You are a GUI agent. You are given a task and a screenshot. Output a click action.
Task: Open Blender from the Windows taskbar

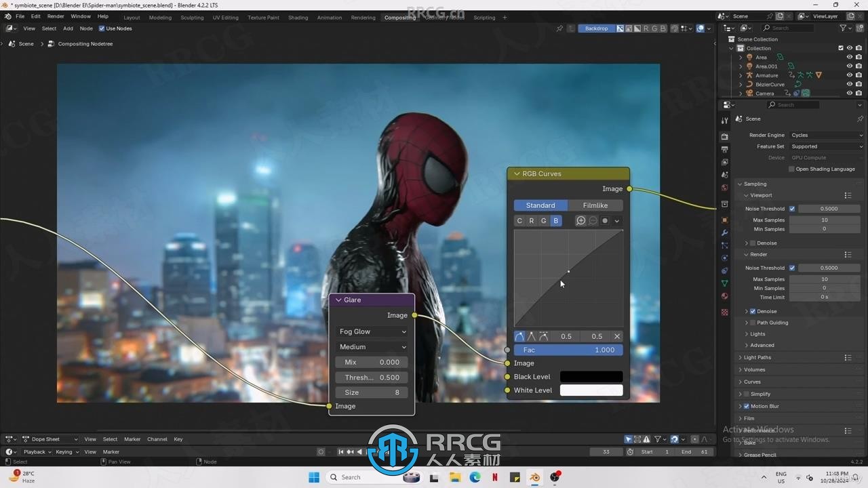pos(535,477)
